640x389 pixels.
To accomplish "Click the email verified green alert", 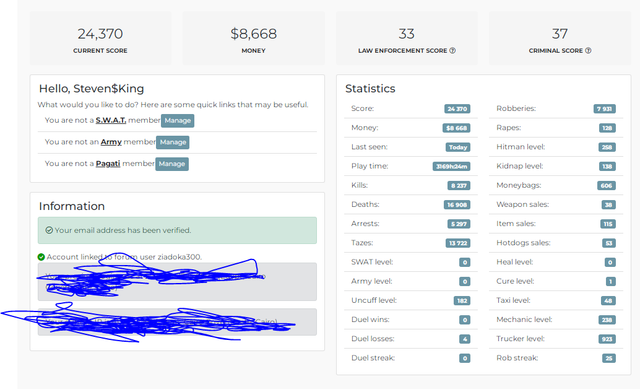I will 177,230.
